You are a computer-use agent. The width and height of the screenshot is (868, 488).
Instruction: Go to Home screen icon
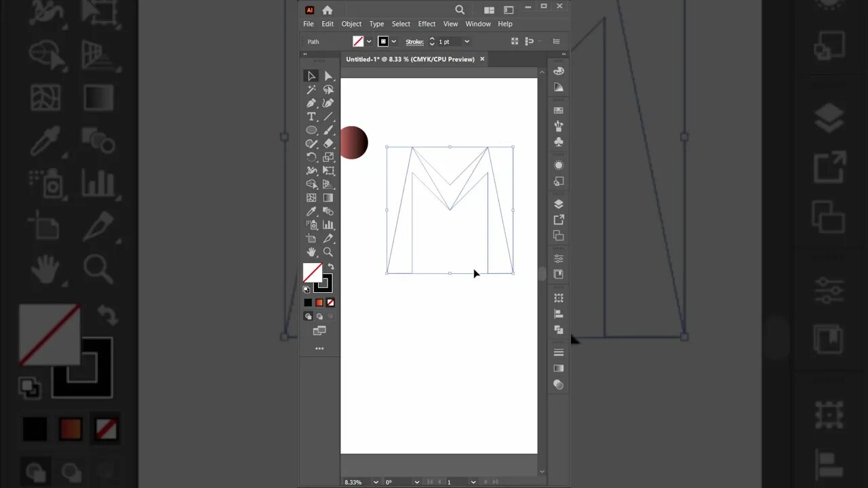coord(328,9)
